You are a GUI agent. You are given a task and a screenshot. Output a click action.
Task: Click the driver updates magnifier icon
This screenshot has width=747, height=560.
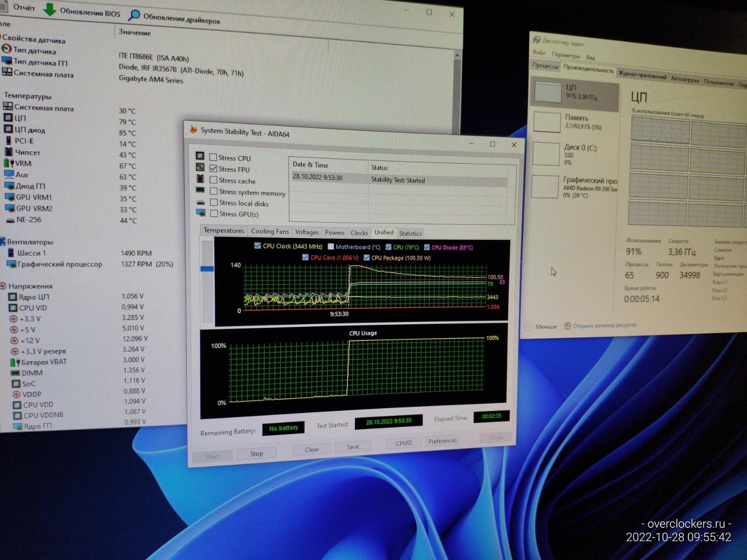[134, 15]
